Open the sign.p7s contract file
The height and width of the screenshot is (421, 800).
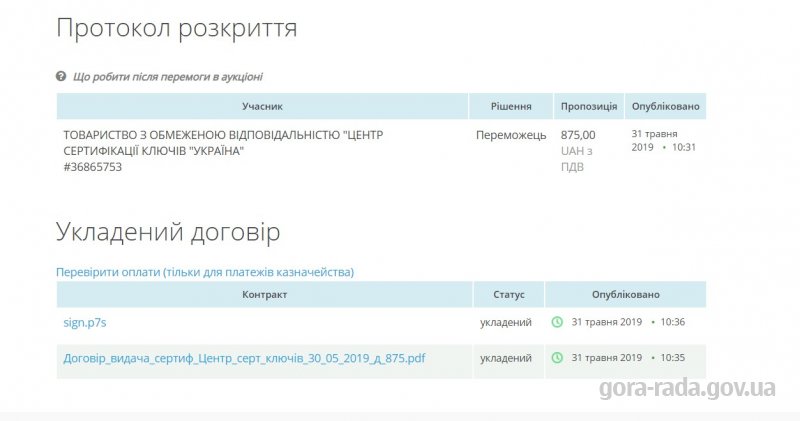85,323
